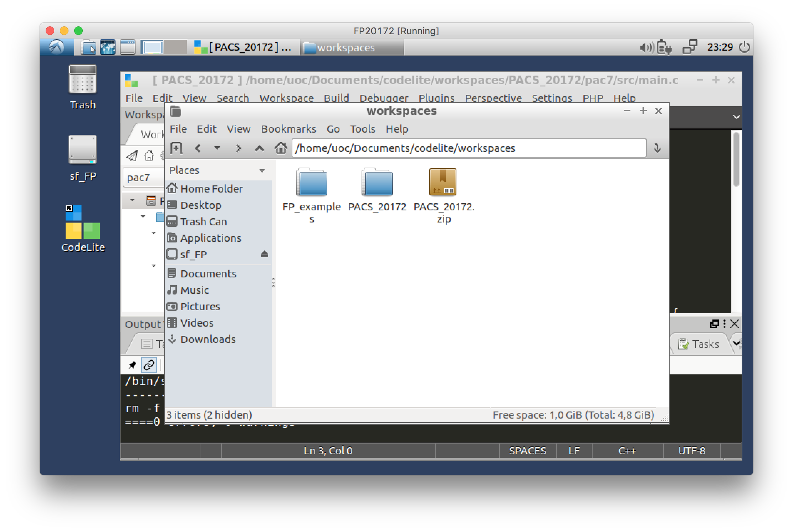This screenshot has width=793, height=532.
Task: Open the FP_examples folder
Action: (311, 183)
